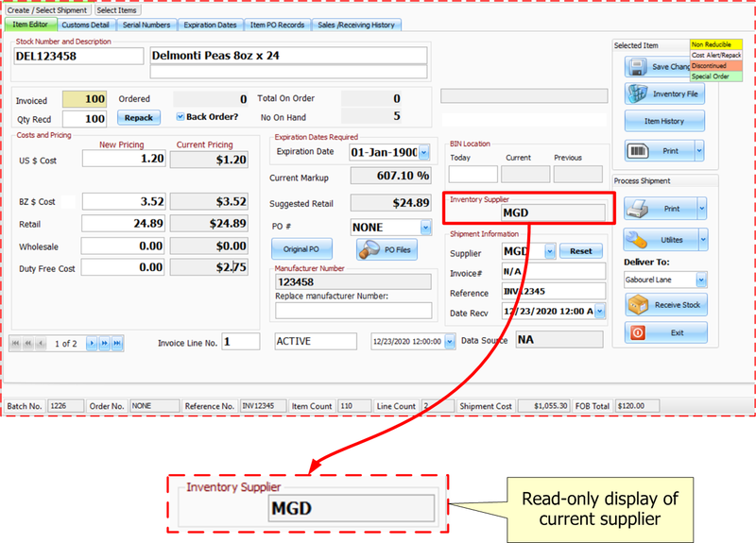756x543 pixels.
Task: Go to the first record in navigator
Action: 16,343
